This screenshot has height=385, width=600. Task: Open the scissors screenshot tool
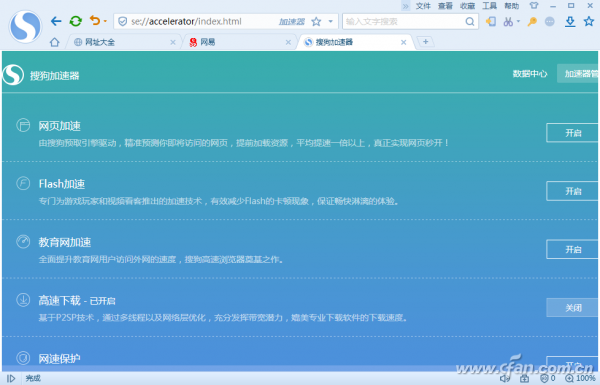pyautogui.click(x=508, y=21)
